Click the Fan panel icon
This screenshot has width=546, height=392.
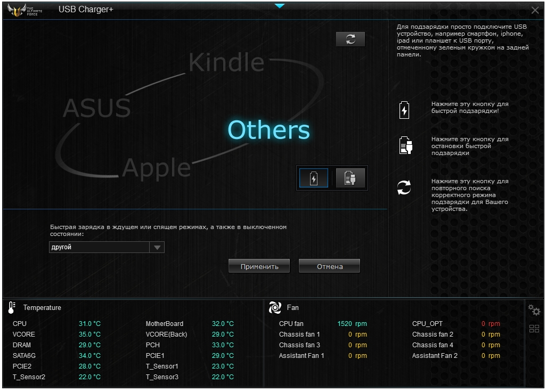click(275, 307)
